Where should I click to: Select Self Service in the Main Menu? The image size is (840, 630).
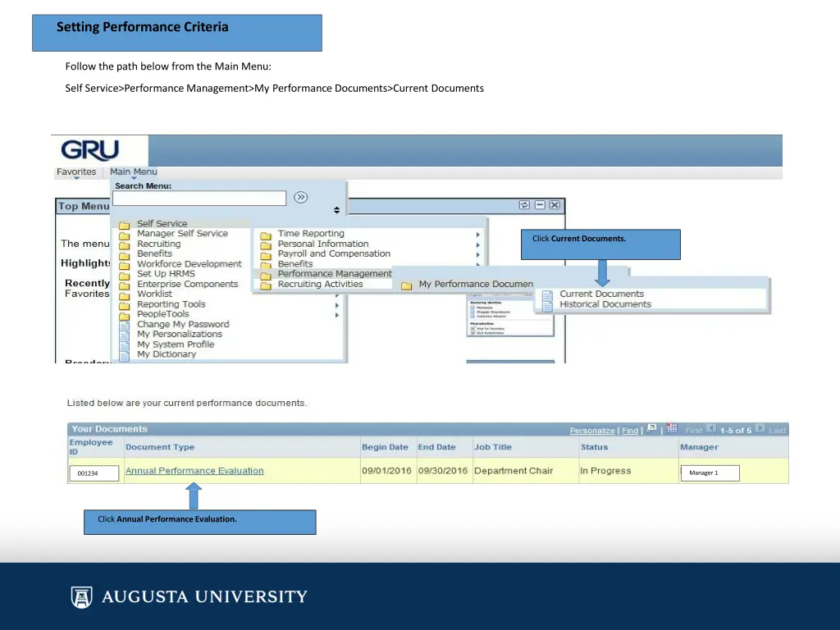(162, 223)
